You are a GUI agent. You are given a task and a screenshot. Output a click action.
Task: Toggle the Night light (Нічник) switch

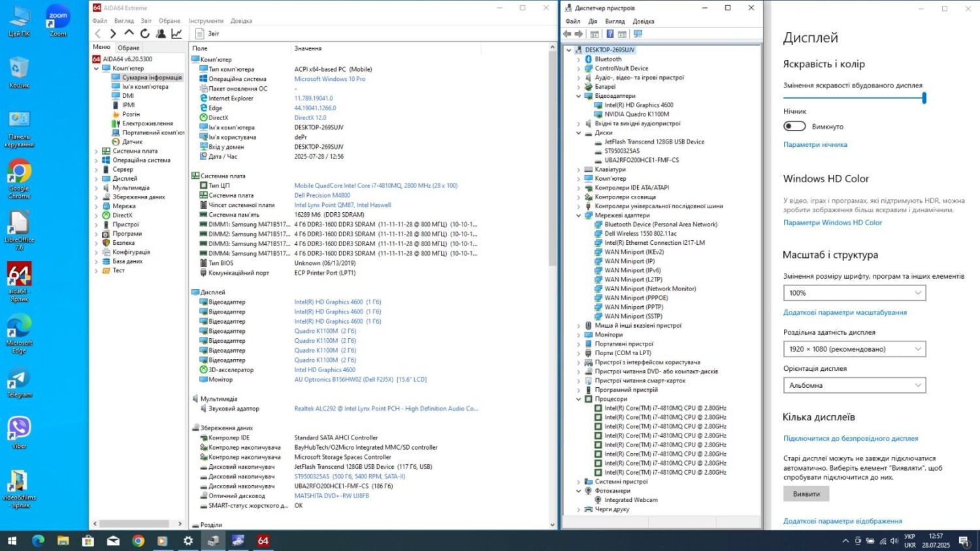click(794, 126)
